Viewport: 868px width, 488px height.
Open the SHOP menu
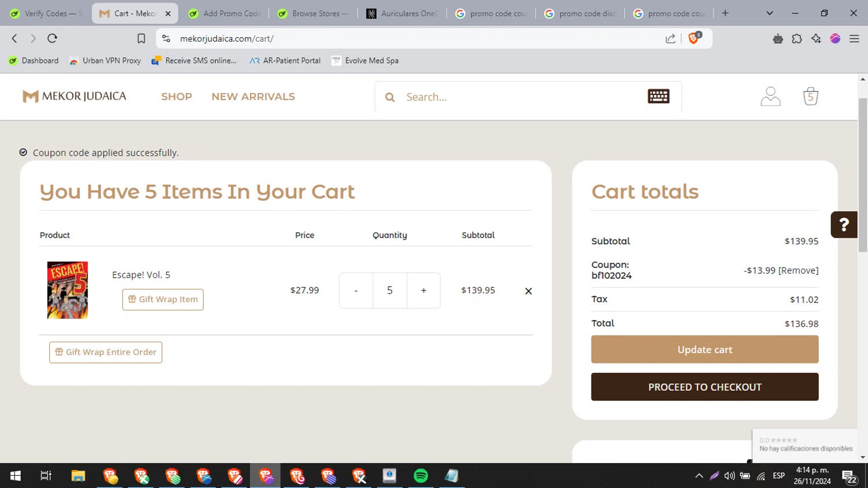[x=176, y=97]
